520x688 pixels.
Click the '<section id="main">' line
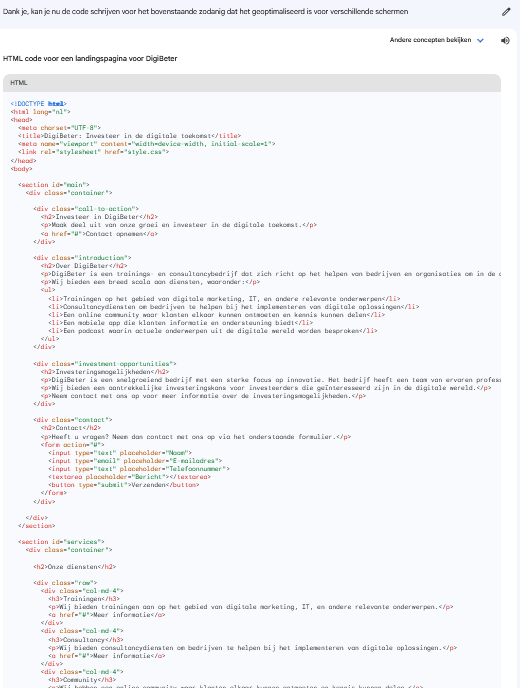tap(54, 185)
